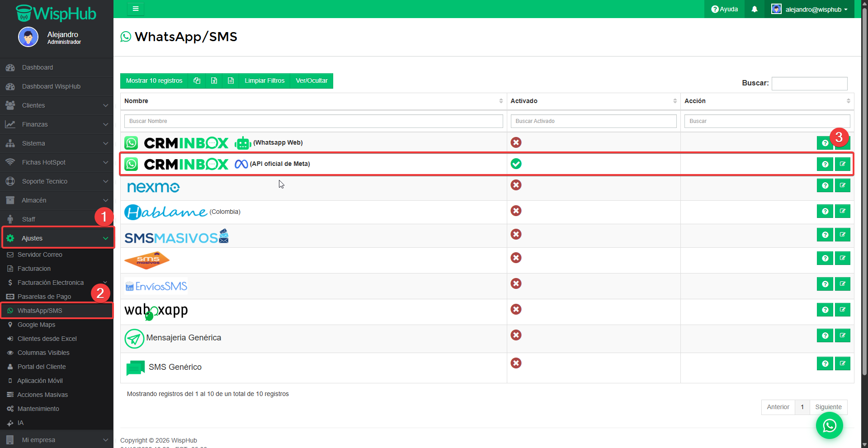Click the Ver/Ocultar columns button

tap(311, 80)
